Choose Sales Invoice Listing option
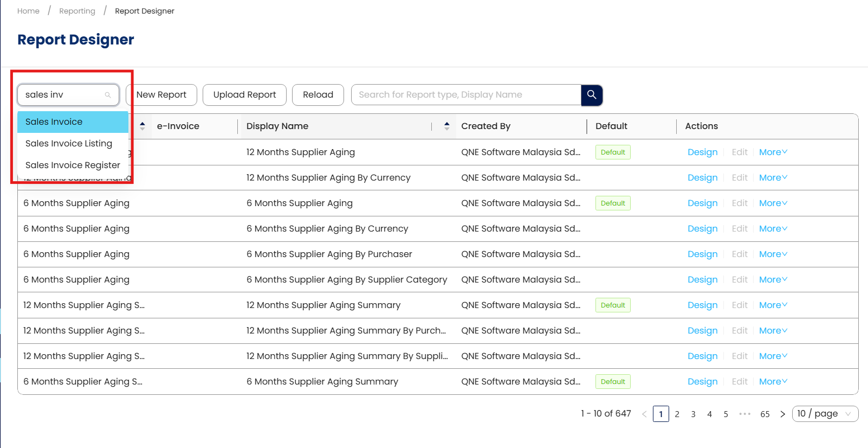The width and height of the screenshot is (868, 448). [x=69, y=144]
